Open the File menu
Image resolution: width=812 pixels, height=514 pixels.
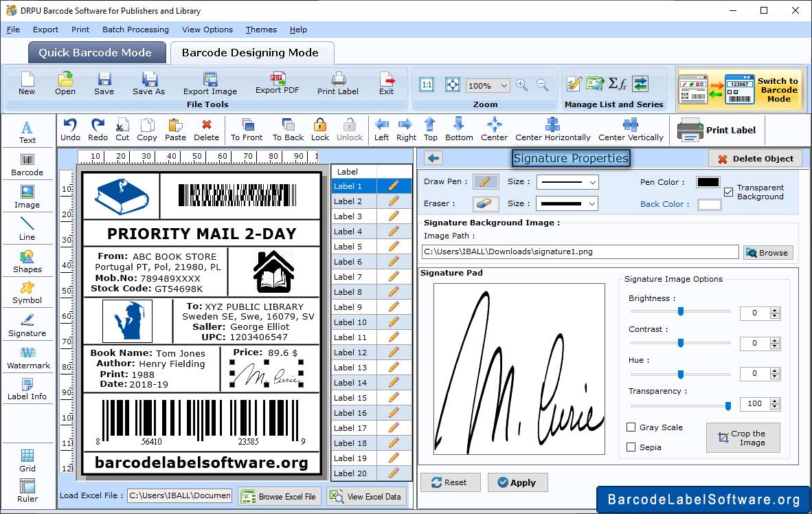coord(13,30)
